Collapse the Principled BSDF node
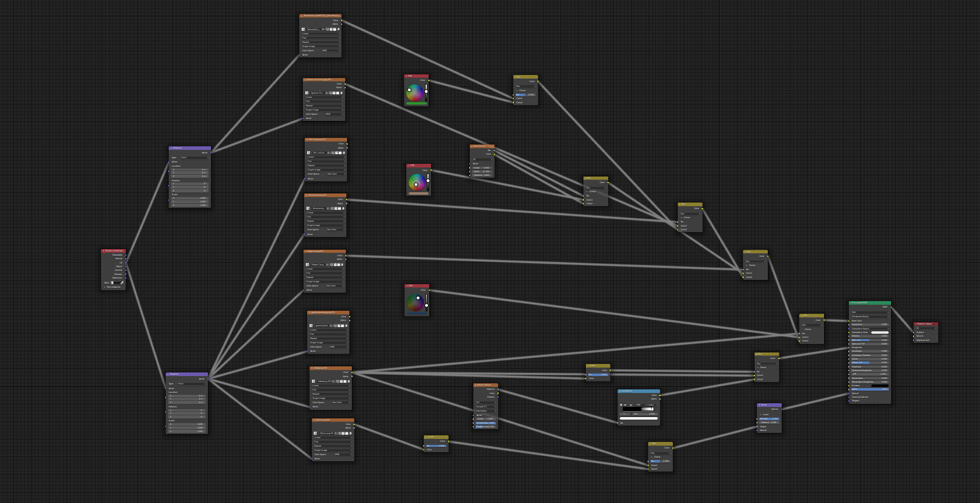The image size is (980, 503). [x=851, y=303]
